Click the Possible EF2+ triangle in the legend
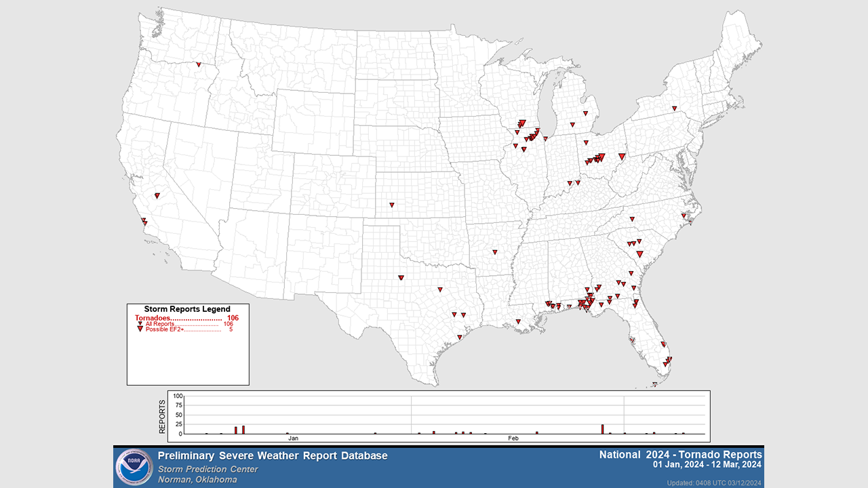The image size is (868, 488). click(140, 329)
